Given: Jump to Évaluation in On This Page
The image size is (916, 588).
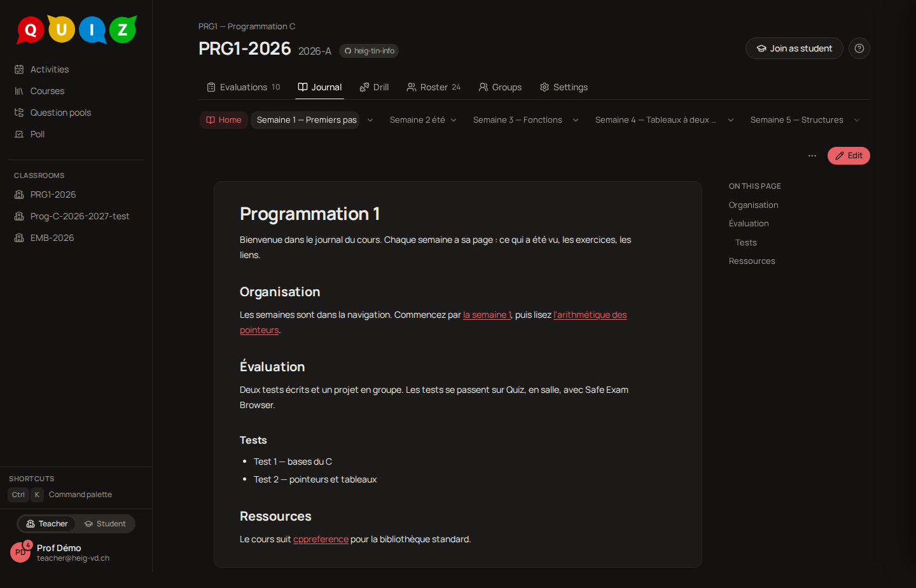Looking at the screenshot, I should click(749, 223).
